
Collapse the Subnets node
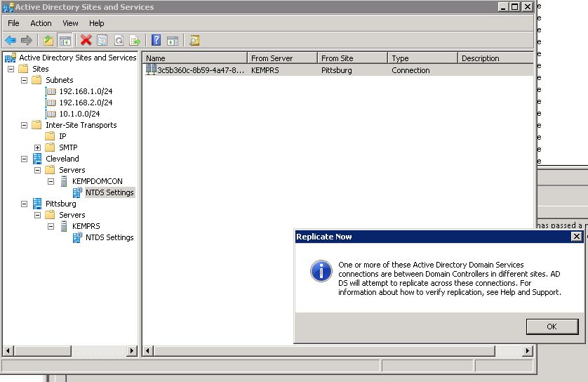coord(24,80)
